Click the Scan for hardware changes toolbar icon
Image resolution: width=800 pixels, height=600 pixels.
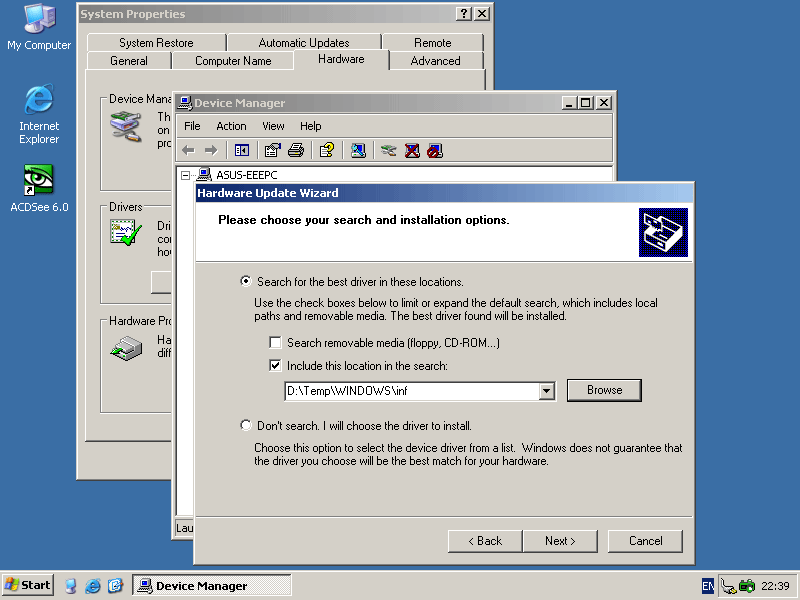[x=358, y=151]
